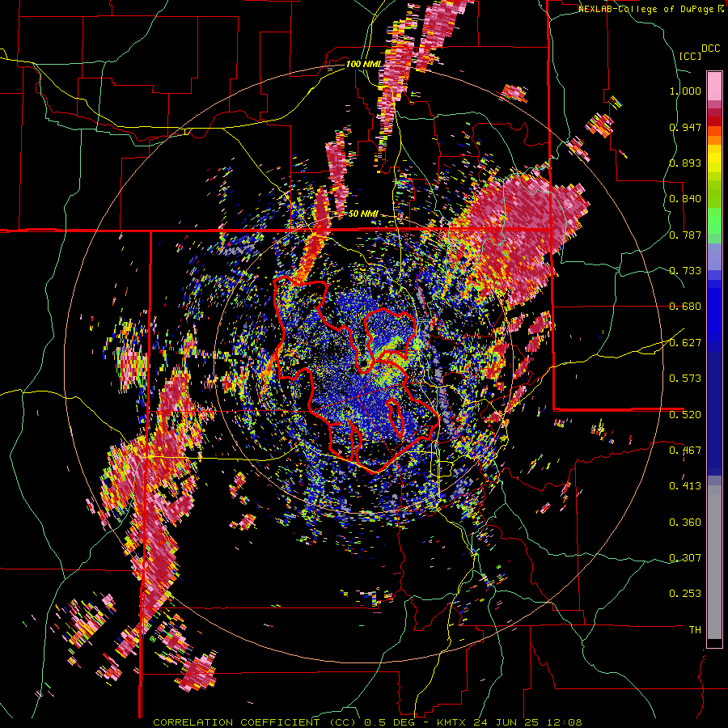The image size is (728, 728).
Task: Click the 100 NMI range ring label
Action: tap(364, 64)
